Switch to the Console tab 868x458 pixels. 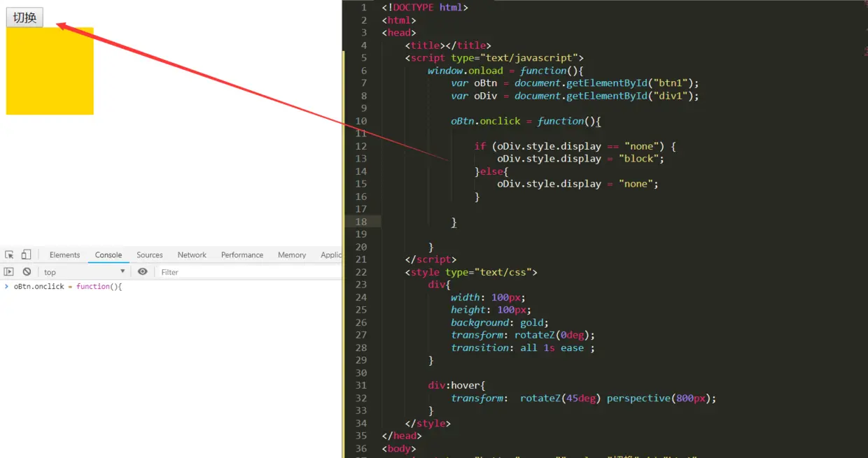pos(108,255)
